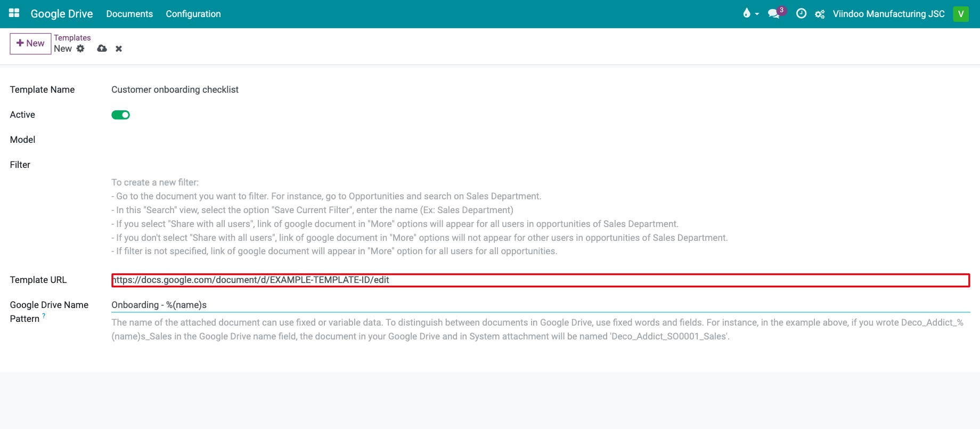Create a new template with New button
The height and width of the screenshot is (429, 980).
click(x=30, y=43)
